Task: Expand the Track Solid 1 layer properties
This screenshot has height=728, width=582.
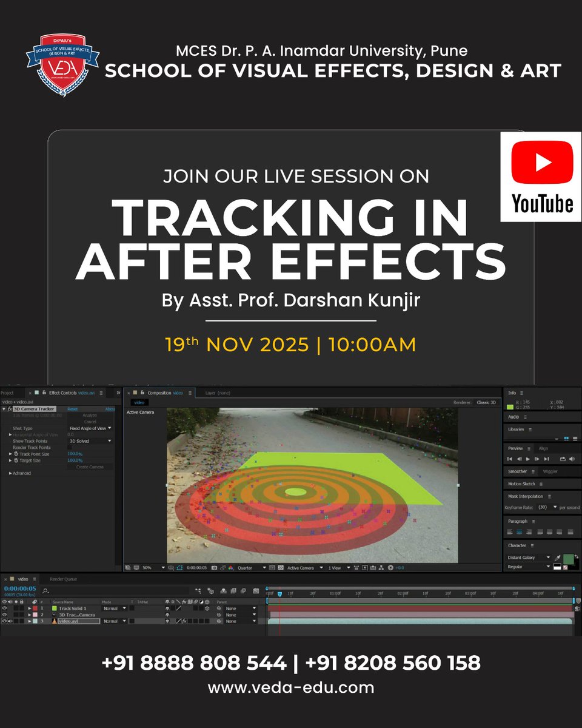Action: (x=29, y=608)
